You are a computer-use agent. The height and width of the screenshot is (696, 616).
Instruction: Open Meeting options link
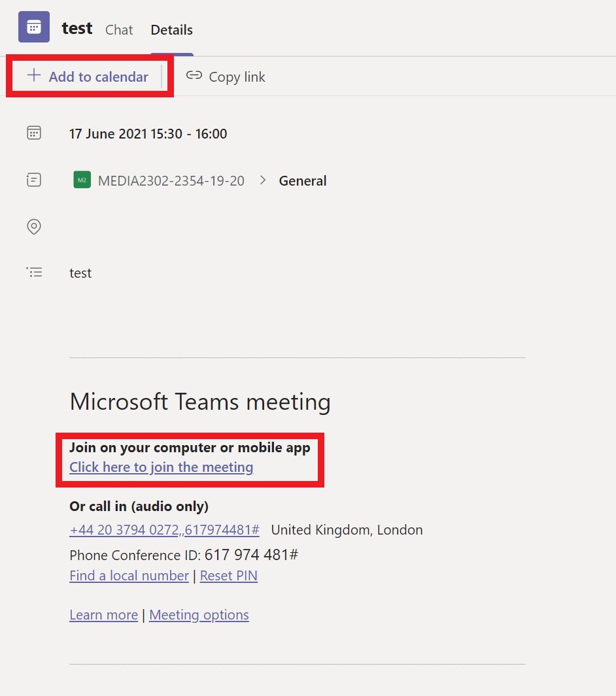[199, 615]
